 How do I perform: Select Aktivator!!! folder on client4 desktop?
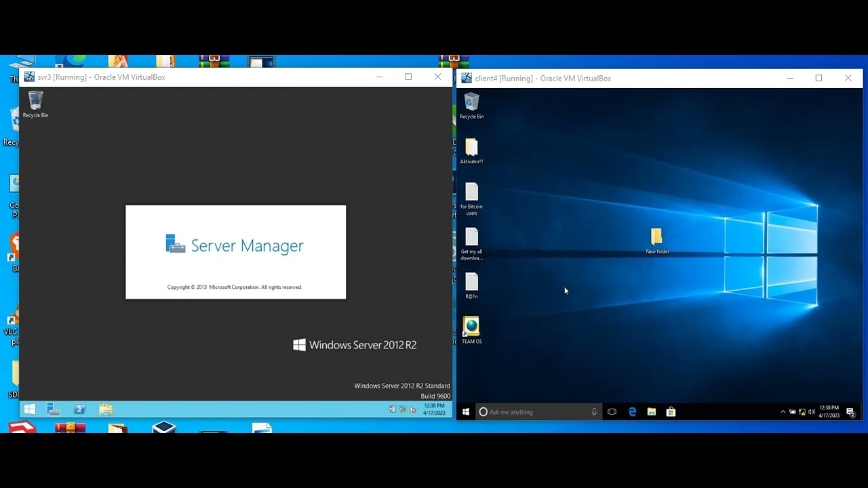[471, 151]
